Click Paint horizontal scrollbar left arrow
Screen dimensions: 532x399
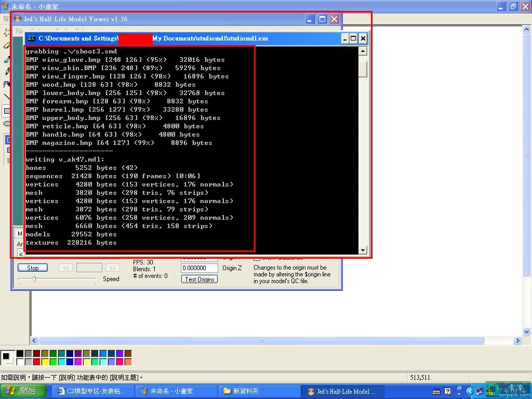[34, 340]
